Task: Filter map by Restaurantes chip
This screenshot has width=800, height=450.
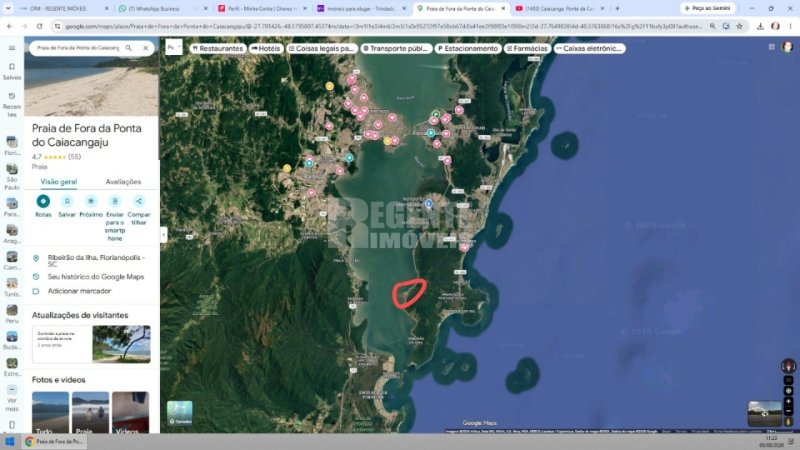Action: [x=218, y=48]
